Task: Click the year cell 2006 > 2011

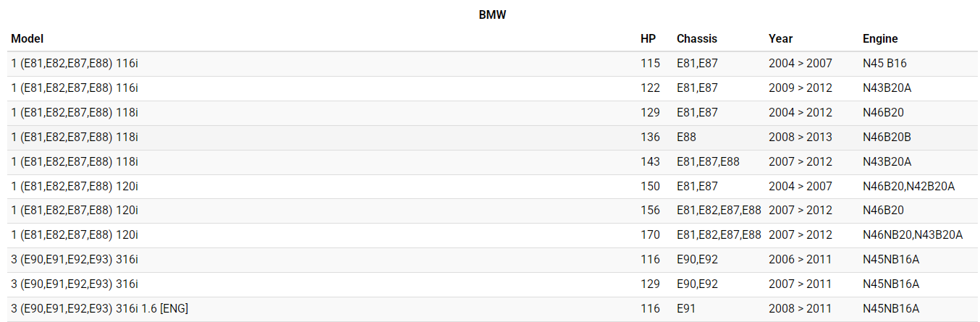Action: pyautogui.click(x=800, y=260)
